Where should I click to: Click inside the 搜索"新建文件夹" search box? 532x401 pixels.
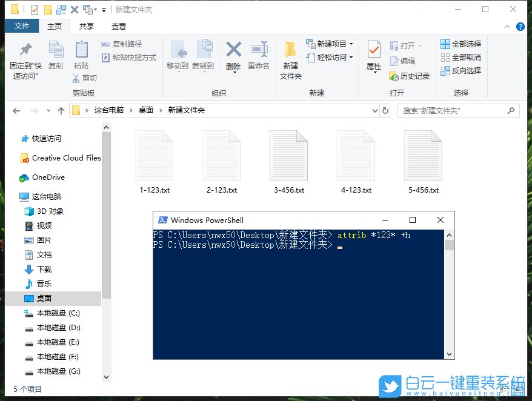click(454, 110)
